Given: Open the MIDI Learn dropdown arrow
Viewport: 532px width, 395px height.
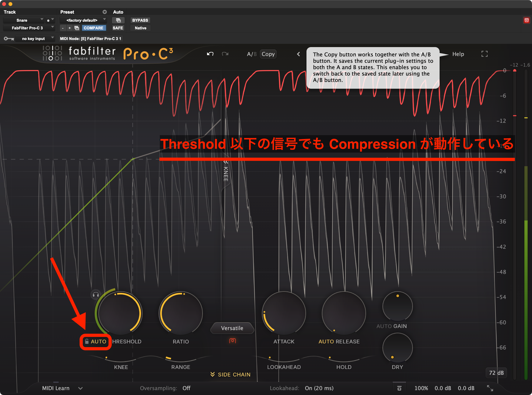Looking at the screenshot, I should click(80, 388).
